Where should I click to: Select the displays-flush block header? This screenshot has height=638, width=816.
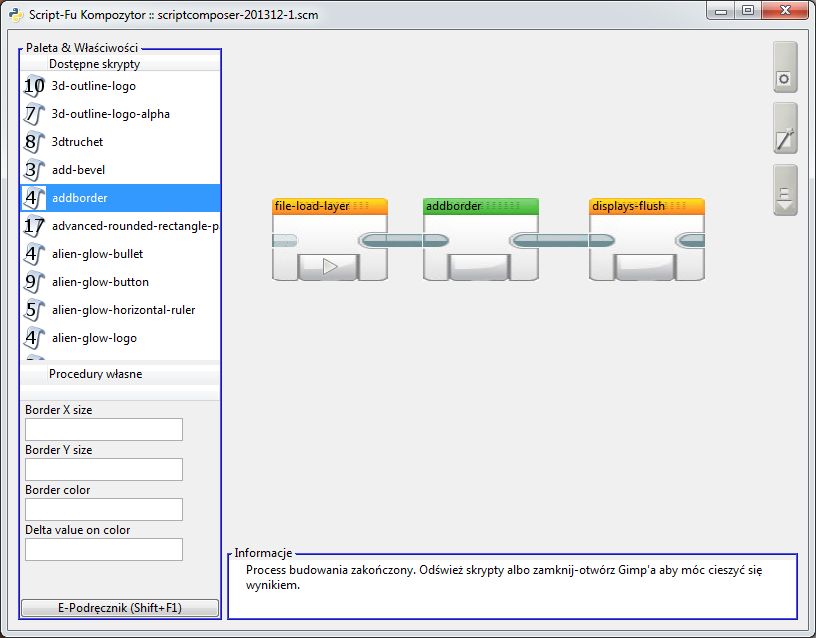click(646, 206)
